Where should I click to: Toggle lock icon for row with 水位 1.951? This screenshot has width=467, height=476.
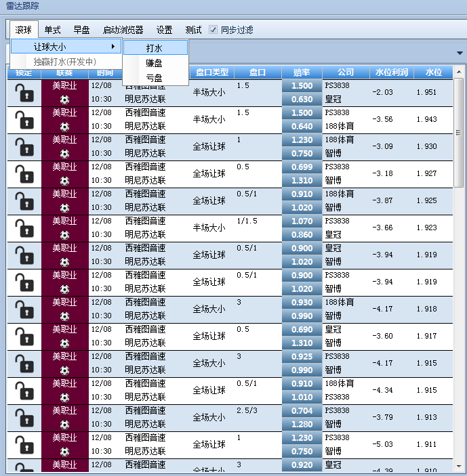[24, 93]
